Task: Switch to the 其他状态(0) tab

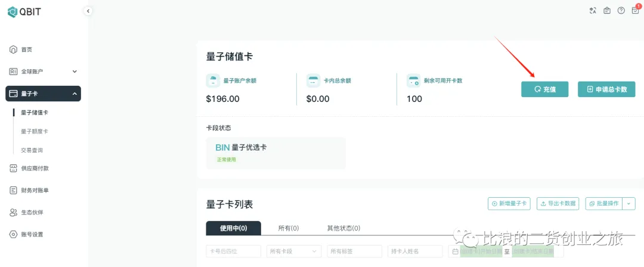Action: point(343,228)
